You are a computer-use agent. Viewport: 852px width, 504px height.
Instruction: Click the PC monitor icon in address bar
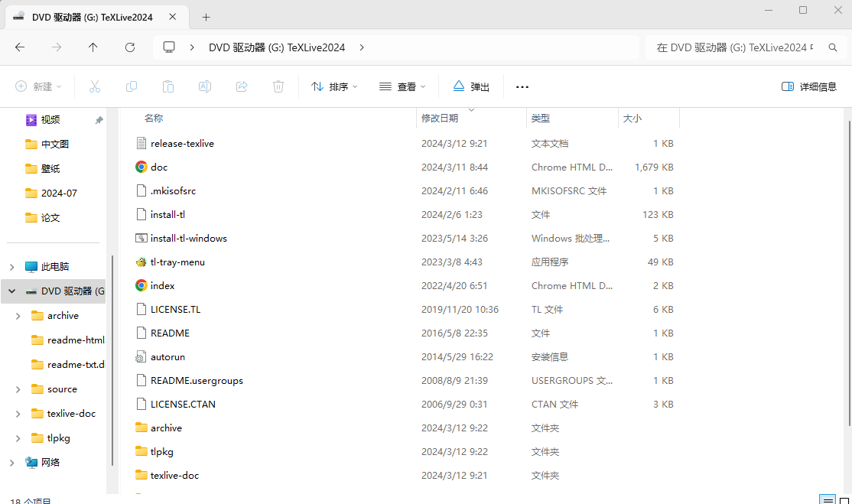tap(169, 47)
